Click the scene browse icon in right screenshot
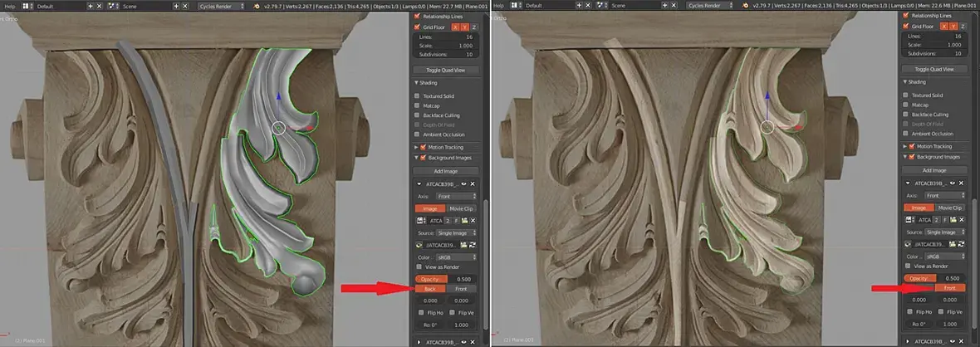Screen dimensions: 980x347 coord(602,6)
